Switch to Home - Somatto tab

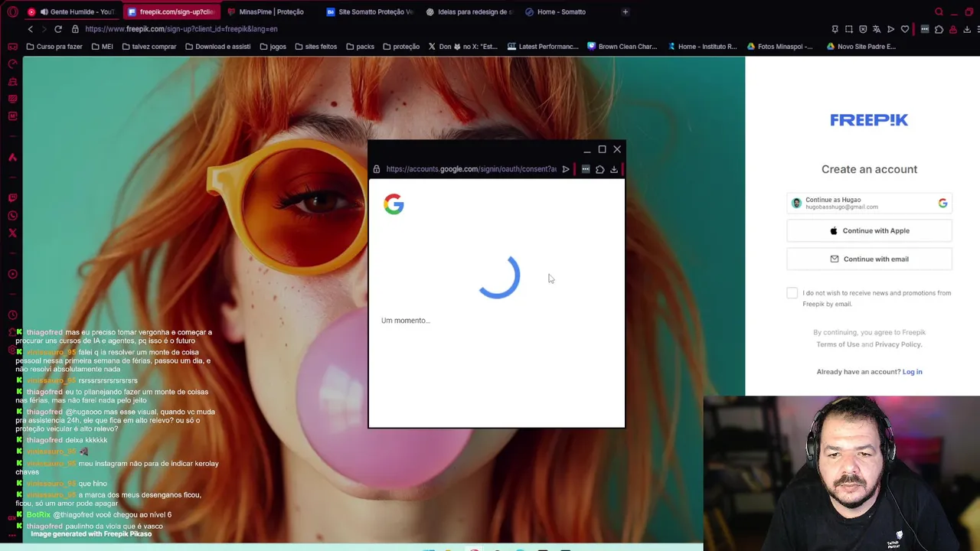point(567,11)
